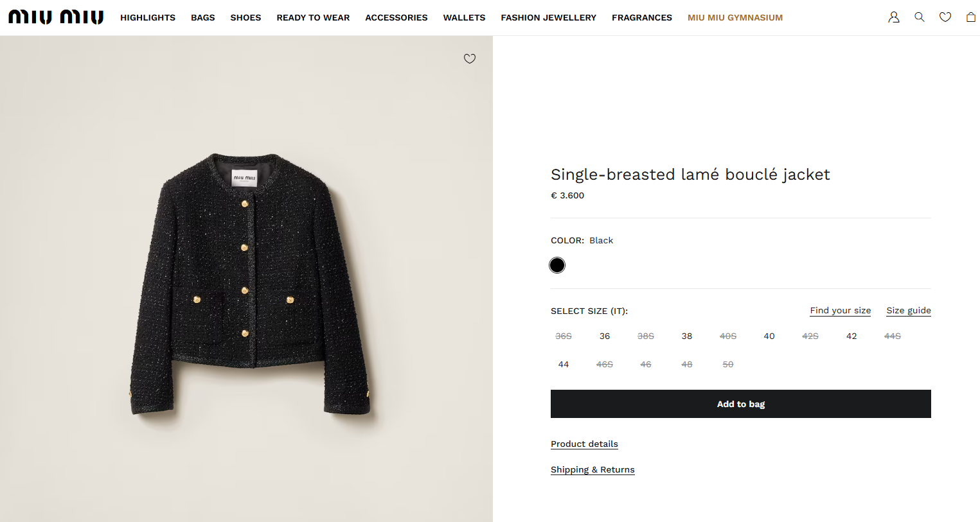Open wishlist heart icon in header
This screenshot has height=522, width=980.
point(945,17)
